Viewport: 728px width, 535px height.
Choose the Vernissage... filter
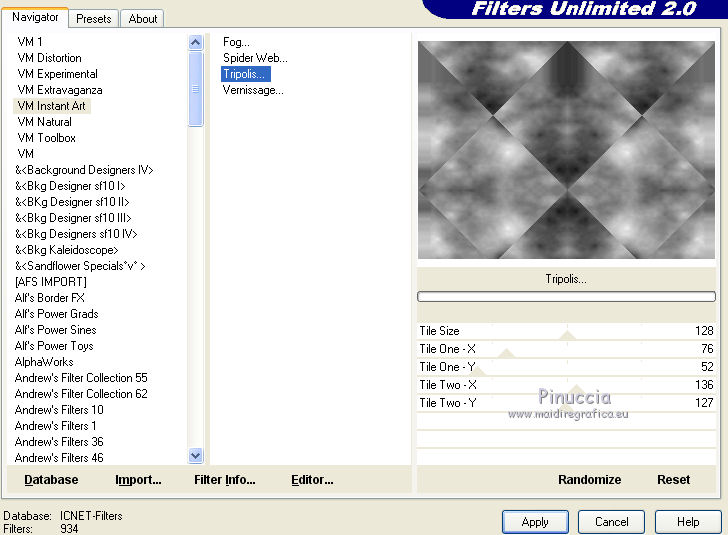coord(253,90)
